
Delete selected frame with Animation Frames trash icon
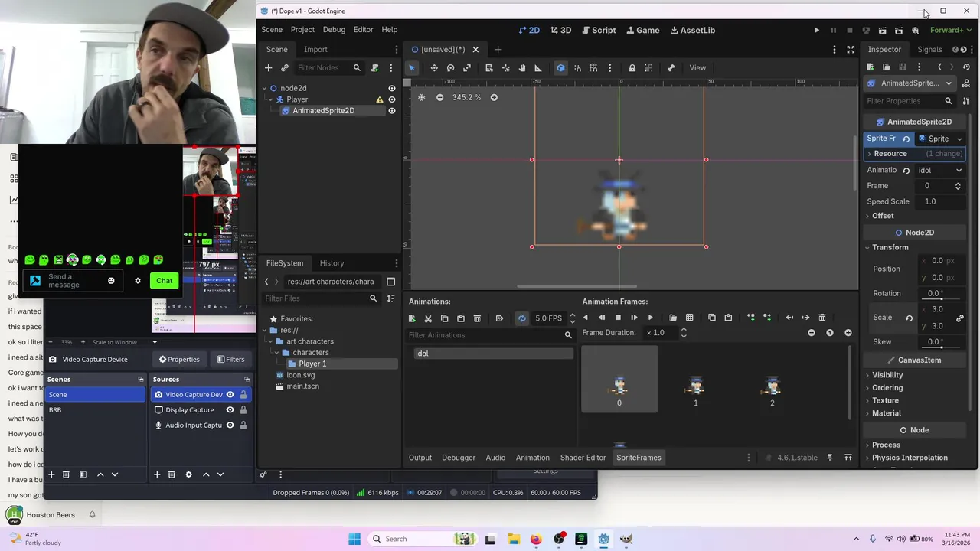[822, 318]
